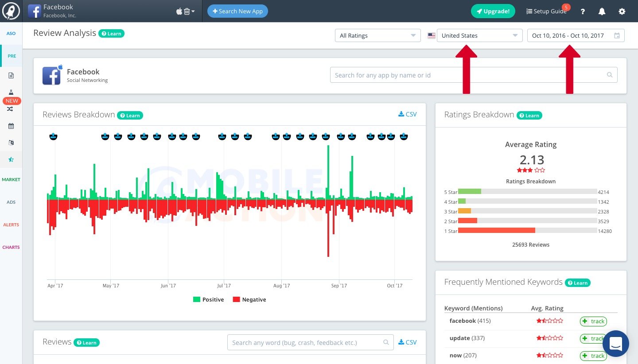Click the first update marker above Apr '17

(x=53, y=136)
